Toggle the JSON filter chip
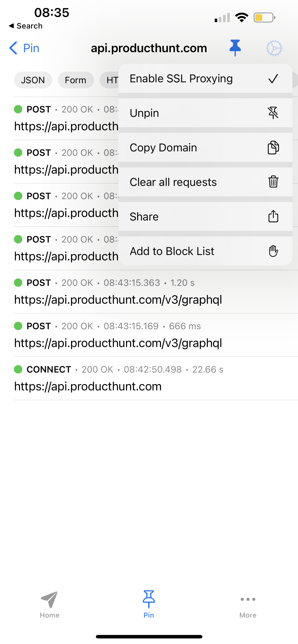298x644 pixels. [33, 80]
